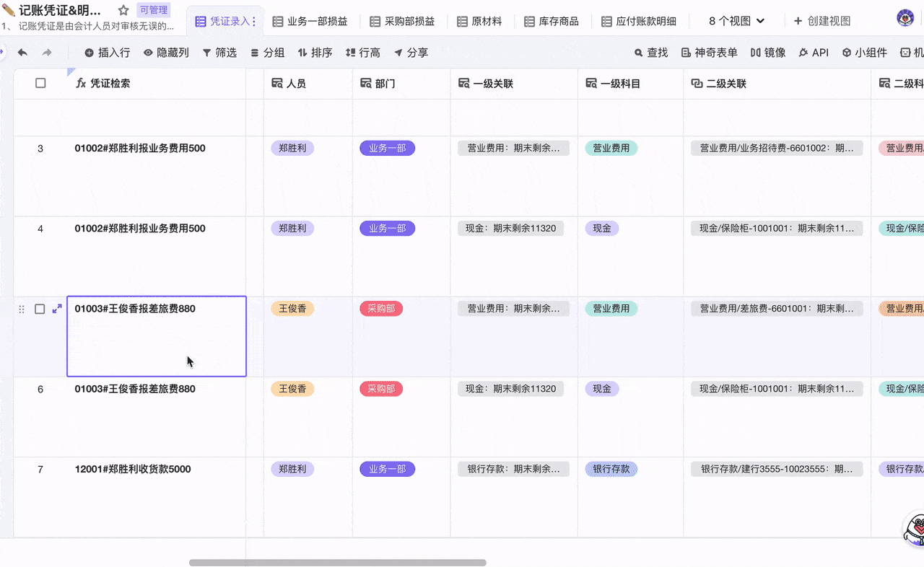
Task: Click the user avatar at top right
Action: (x=905, y=19)
